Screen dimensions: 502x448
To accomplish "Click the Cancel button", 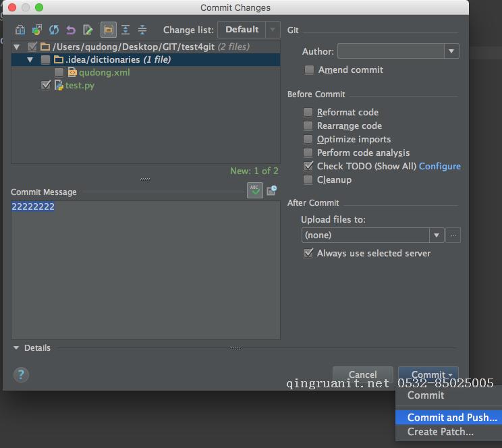I will [x=363, y=374].
